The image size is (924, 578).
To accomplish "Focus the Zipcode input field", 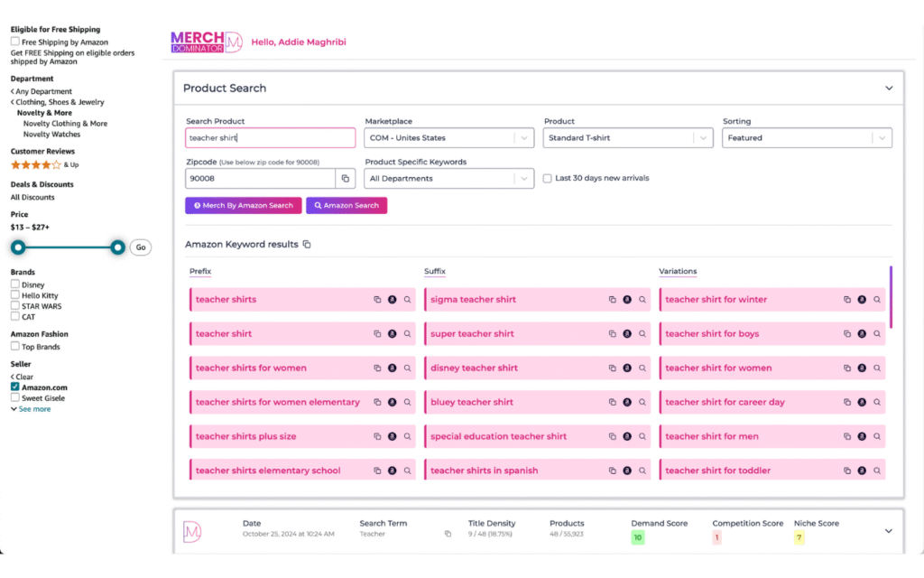I will (x=260, y=178).
